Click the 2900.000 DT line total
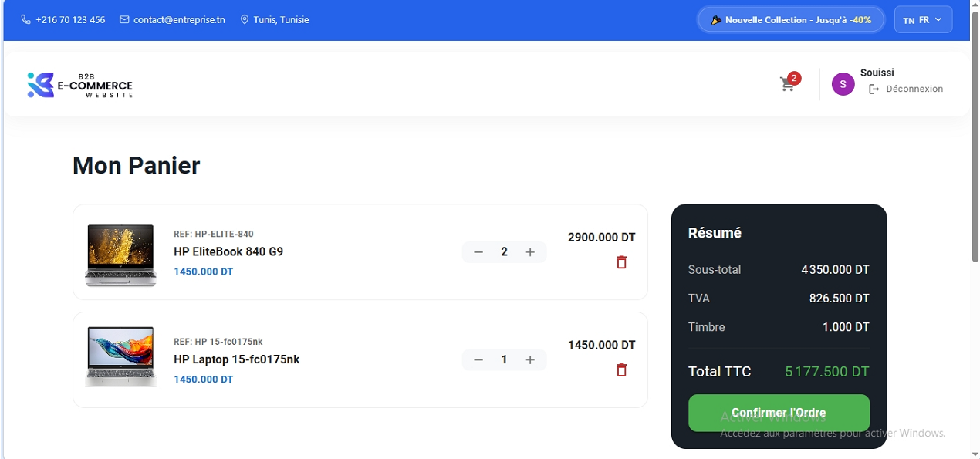 click(x=601, y=238)
